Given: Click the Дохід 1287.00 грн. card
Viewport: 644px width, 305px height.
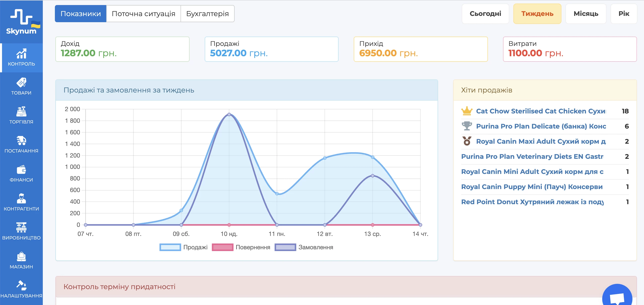Looking at the screenshot, I should click(x=122, y=49).
